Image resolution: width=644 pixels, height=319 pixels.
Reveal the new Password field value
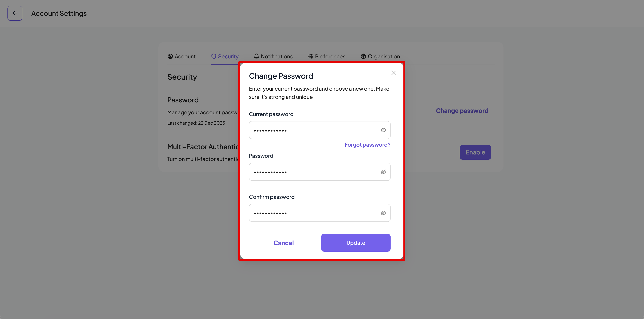383,172
